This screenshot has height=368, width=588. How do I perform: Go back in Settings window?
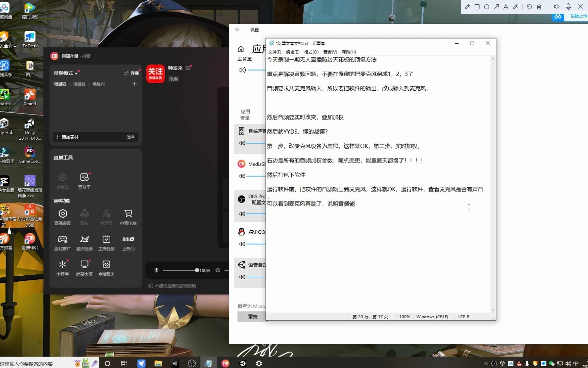(x=237, y=30)
